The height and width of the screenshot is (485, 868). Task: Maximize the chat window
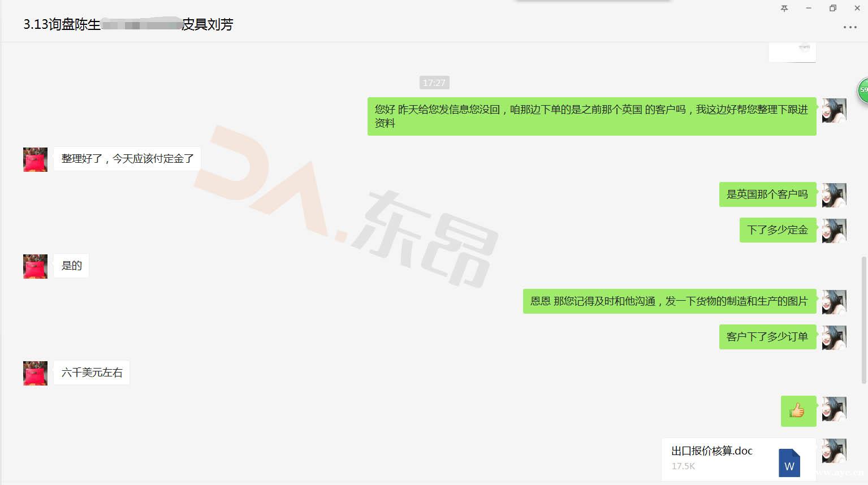tap(832, 8)
